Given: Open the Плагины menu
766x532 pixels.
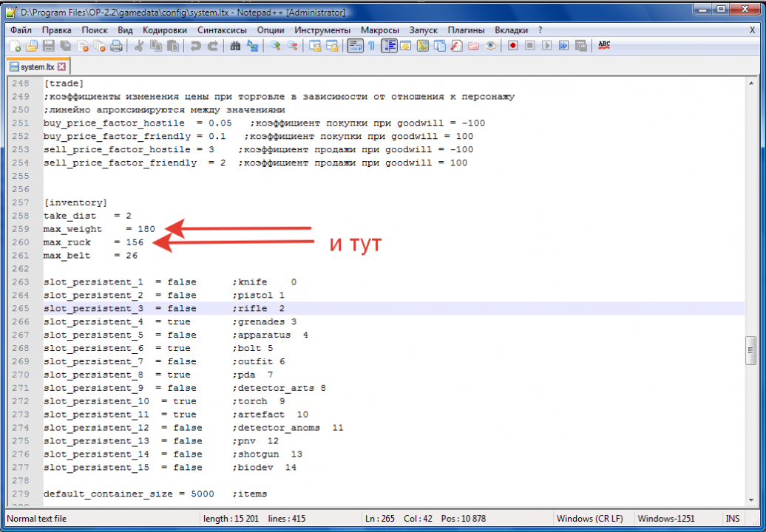Looking at the screenshot, I should click(466, 30).
